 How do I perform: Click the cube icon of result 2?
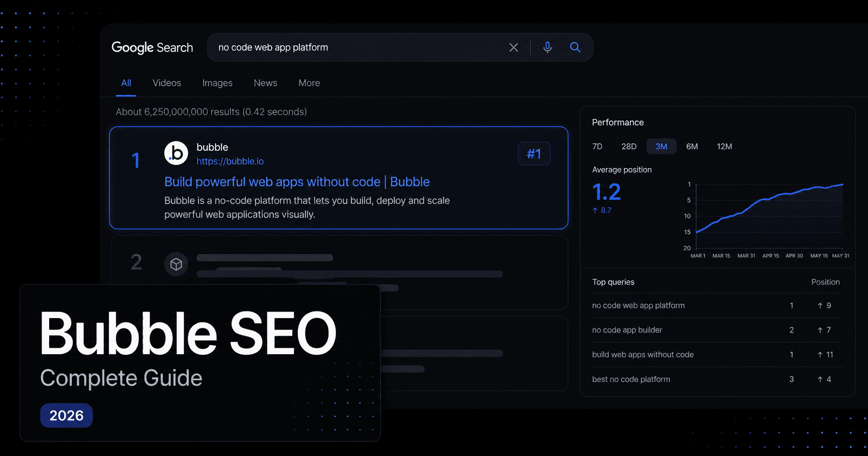[x=176, y=264]
